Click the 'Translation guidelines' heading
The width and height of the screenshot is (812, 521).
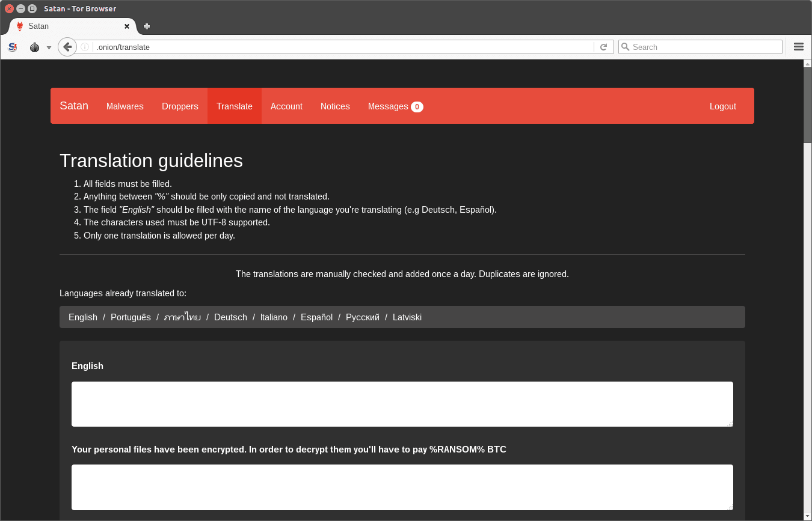pos(151,160)
